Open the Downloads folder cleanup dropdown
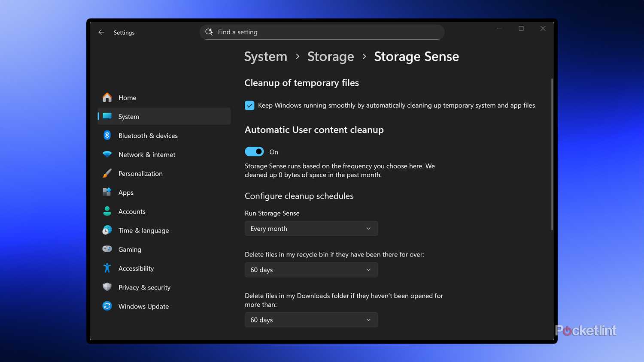644x362 pixels. [311, 320]
